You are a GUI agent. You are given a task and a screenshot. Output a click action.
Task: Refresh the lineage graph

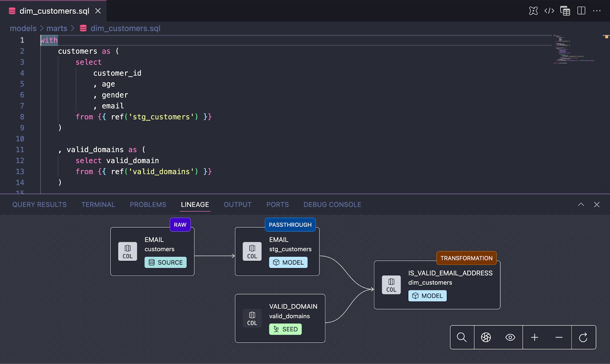click(x=583, y=337)
